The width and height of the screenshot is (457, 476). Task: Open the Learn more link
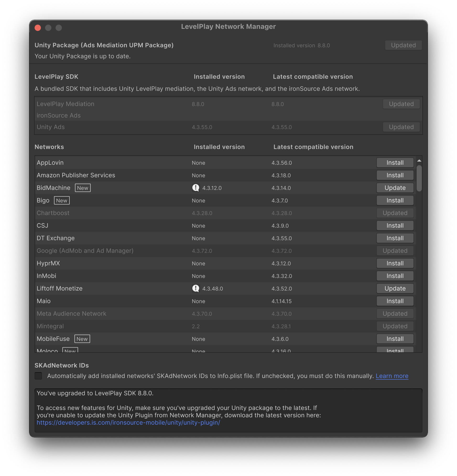392,376
